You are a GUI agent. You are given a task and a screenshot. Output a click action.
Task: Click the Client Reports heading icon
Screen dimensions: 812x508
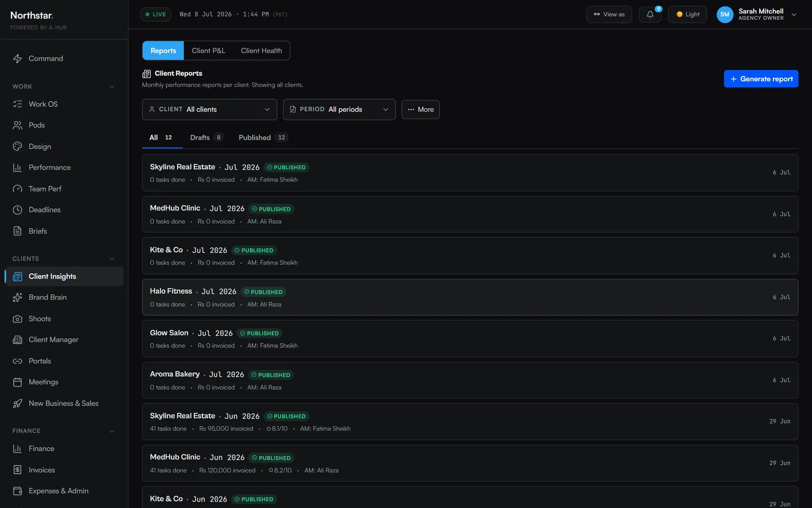[147, 74]
